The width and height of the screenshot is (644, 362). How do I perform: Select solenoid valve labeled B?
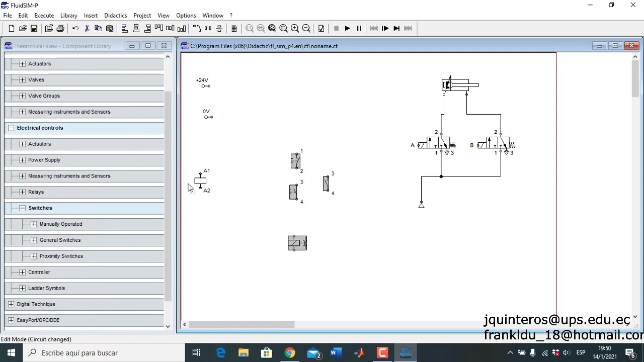pos(496,145)
